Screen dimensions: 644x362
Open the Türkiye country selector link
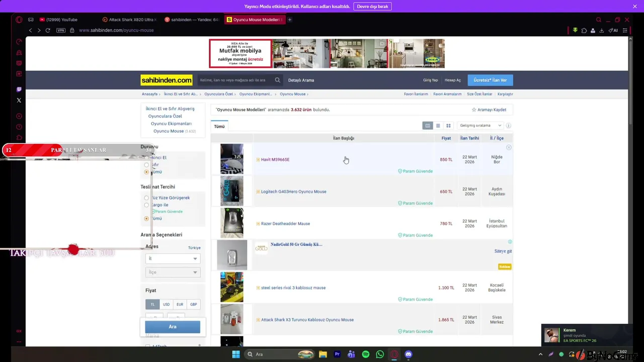(x=194, y=248)
